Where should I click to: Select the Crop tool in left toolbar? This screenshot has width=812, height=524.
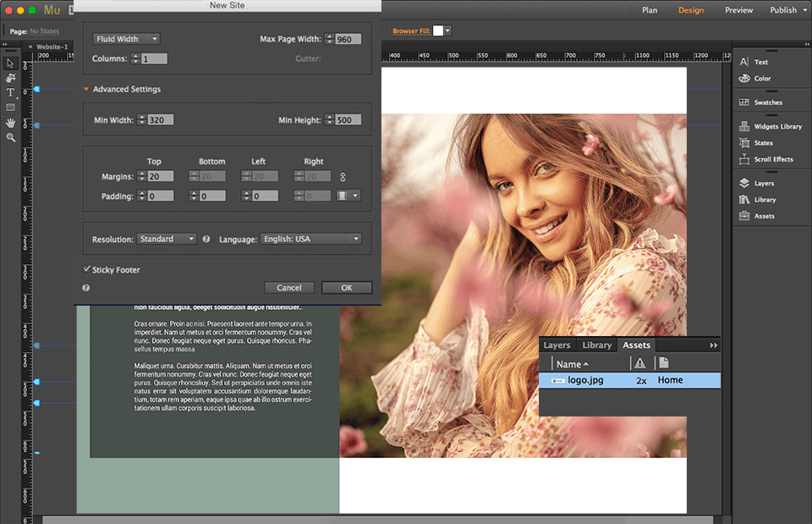point(11,77)
